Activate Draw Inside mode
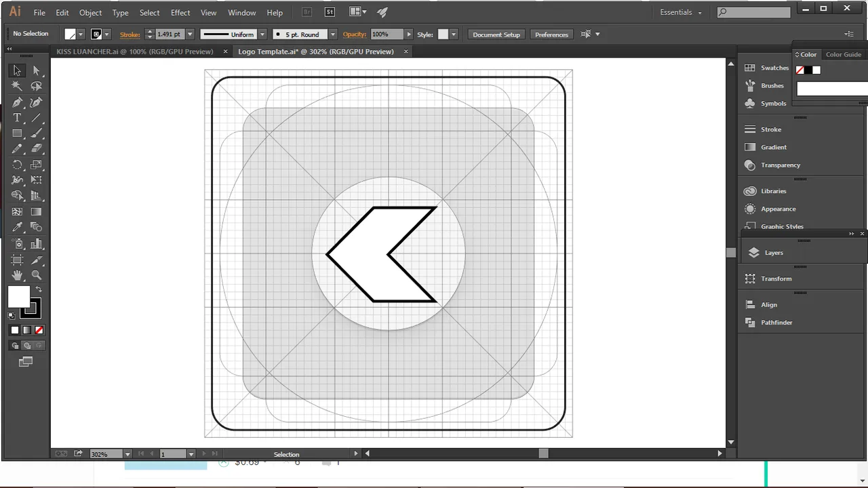Image resolution: width=868 pixels, height=488 pixels. pos(39,346)
